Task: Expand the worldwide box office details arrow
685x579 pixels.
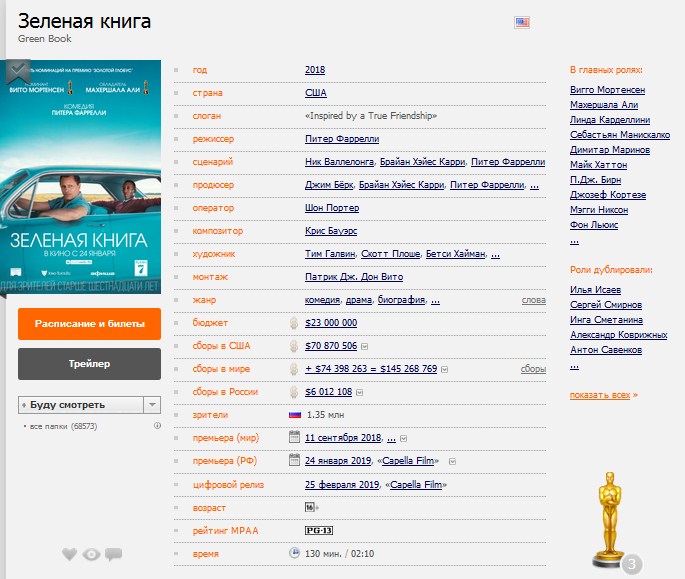Action: click(x=446, y=369)
